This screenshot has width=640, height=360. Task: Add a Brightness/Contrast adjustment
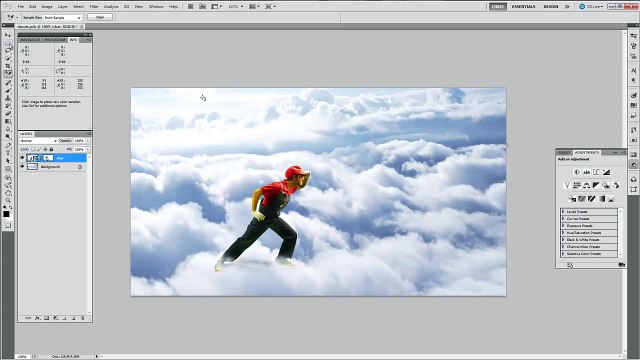(x=577, y=172)
